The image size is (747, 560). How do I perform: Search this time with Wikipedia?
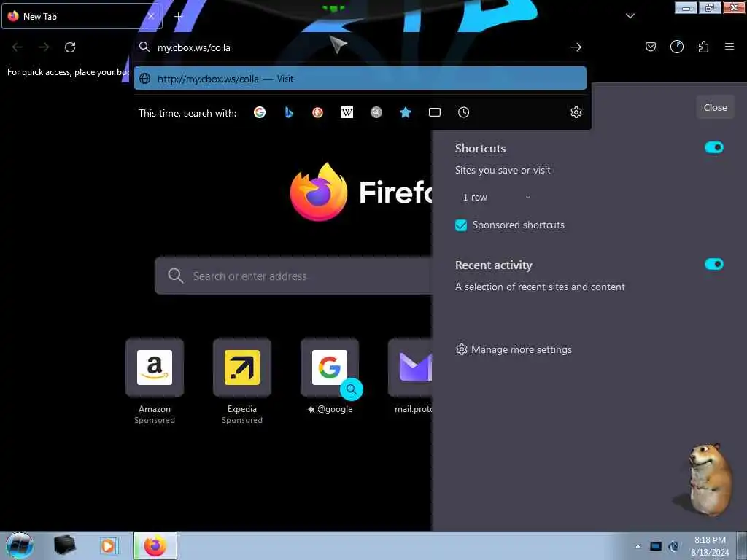click(x=347, y=112)
